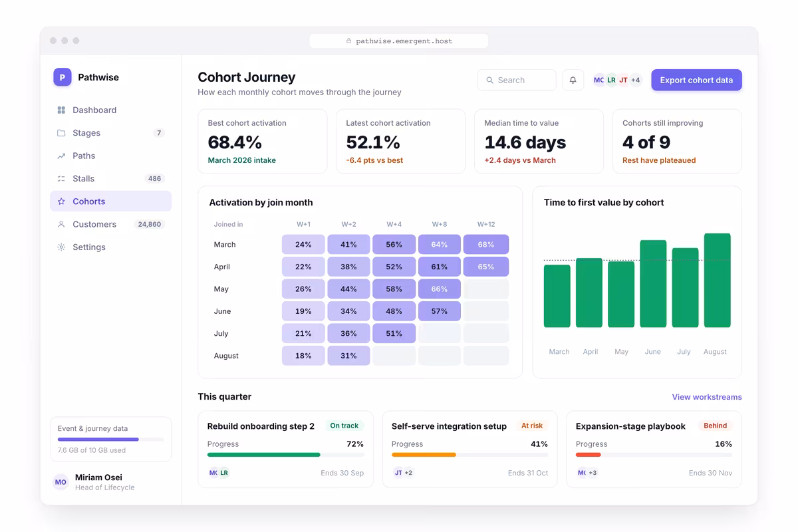Click the Customers count badge 24,860
This screenshot has height=532, width=798.
pyautogui.click(x=150, y=224)
